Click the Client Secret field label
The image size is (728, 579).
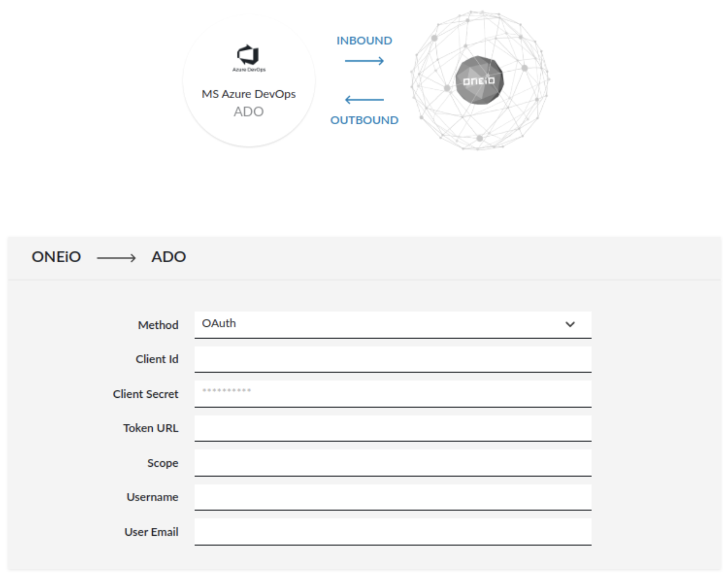click(x=146, y=394)
